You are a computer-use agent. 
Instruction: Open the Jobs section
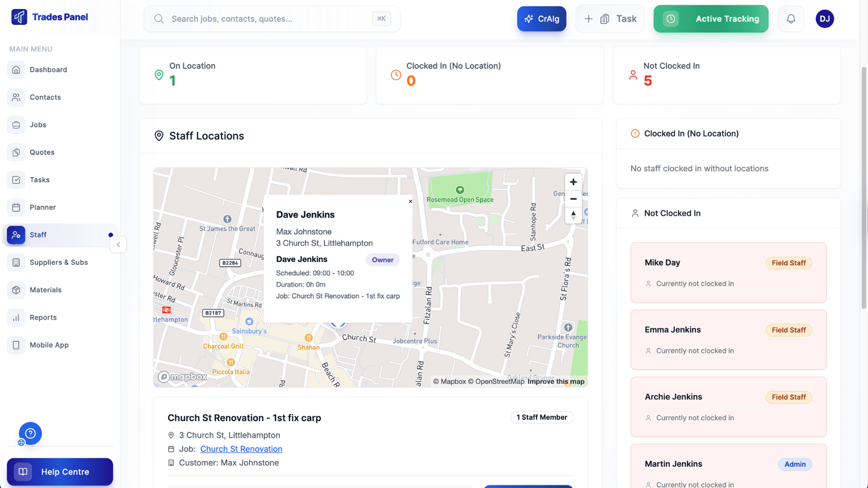38,125
